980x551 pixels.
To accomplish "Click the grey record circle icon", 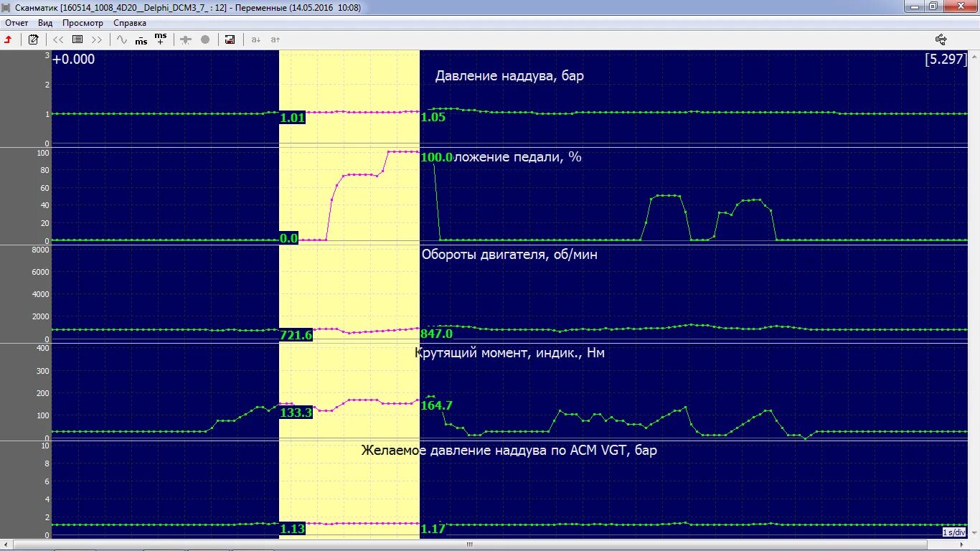I will [x=205, y=39].
